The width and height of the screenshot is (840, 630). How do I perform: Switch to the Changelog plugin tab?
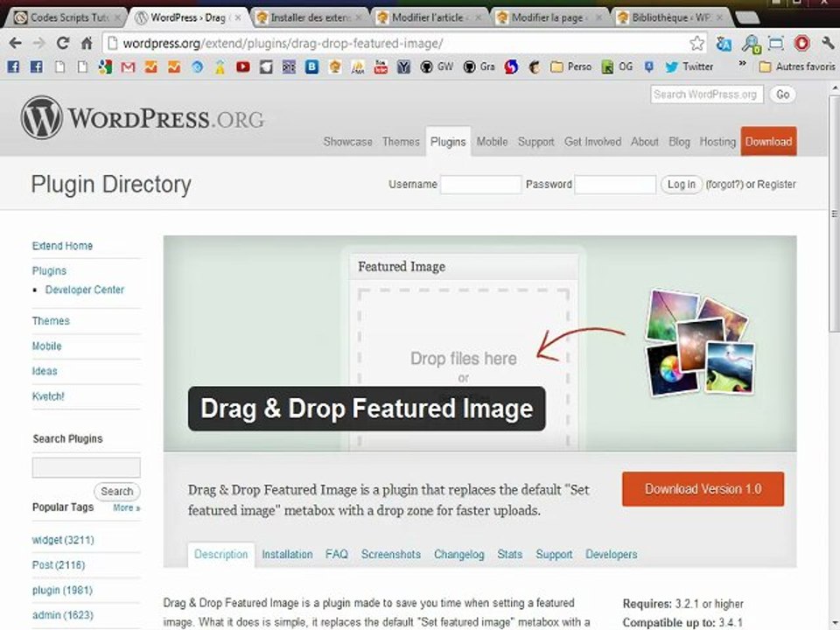tap(459, 555)
